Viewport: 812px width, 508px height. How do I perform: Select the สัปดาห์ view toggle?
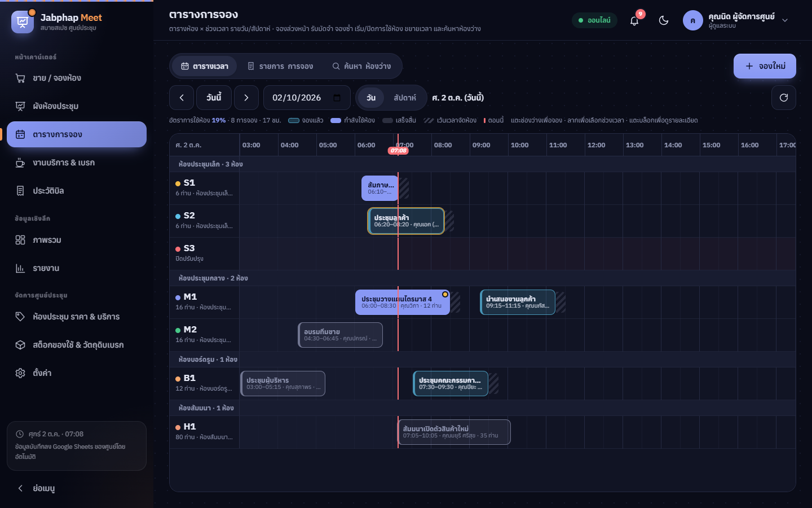(x=405, y=98)
